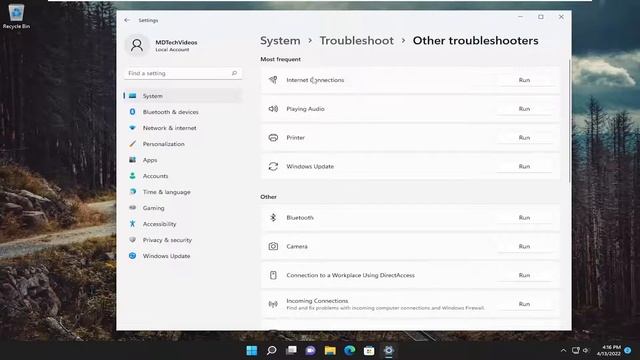
Task: Run the Playing Audio troubleshooter
Action: (x=524, y=109)
